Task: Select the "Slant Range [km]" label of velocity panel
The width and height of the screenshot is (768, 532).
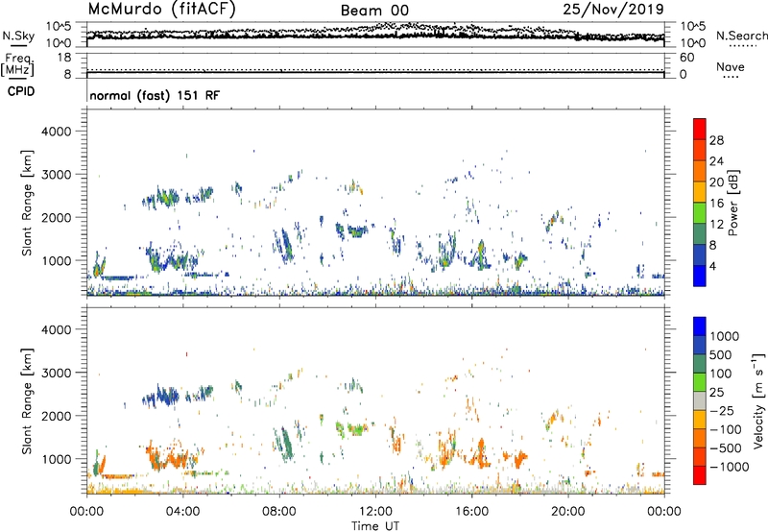Action: (x=27, y=401)
